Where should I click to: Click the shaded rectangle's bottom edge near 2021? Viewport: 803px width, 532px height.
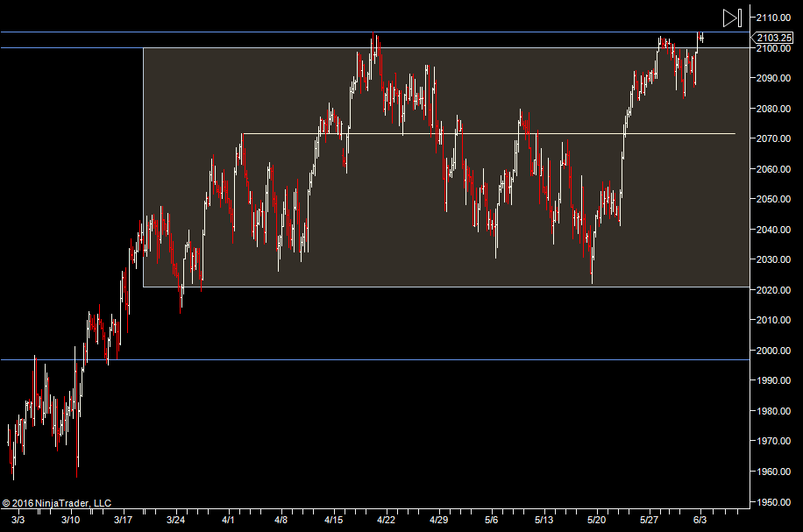(x=438, y=287)
